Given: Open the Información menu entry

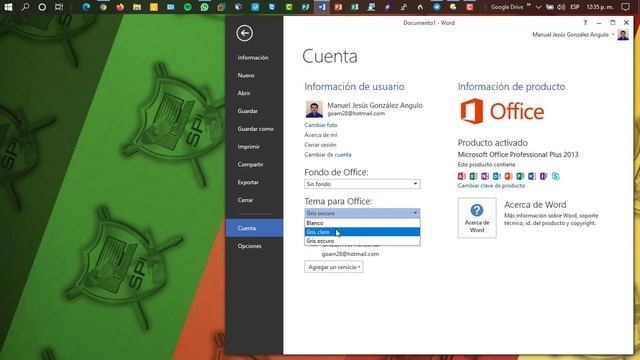Looking at the screenshot, I should pos(253,58).
